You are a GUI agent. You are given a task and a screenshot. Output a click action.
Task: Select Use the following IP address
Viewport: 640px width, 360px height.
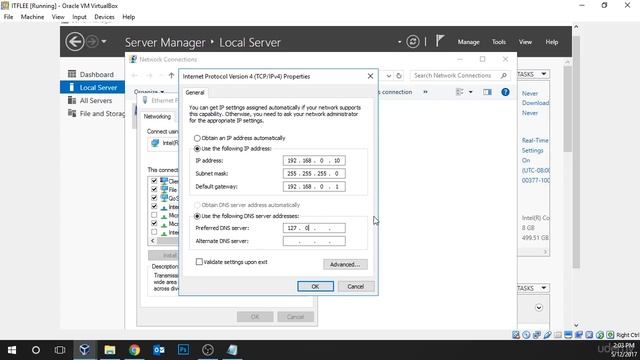[x=198, y=149]
